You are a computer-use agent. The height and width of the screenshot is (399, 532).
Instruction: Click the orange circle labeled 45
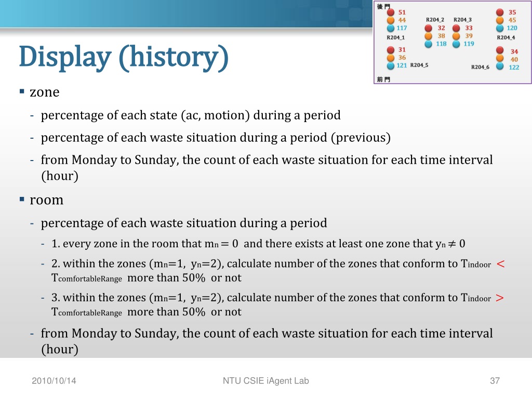pos(500,20)
